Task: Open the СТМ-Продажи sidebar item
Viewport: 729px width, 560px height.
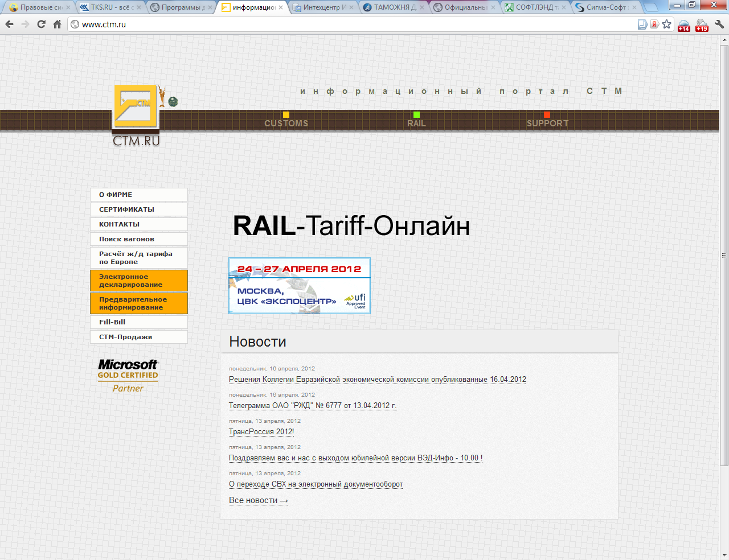Action: click(x=139, y=337)
